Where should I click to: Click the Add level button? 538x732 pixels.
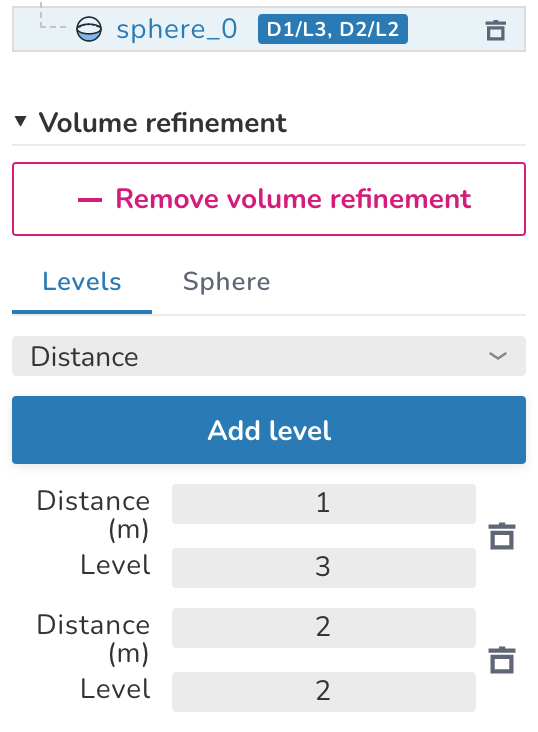tap(269, 430)
